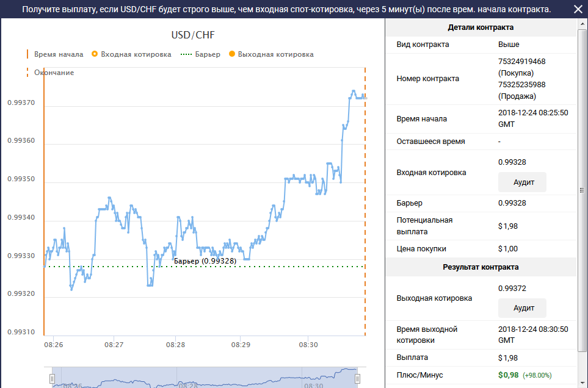Click the navigator mini-chart selected range
The image size is (588, 388).
pos(205,378)
